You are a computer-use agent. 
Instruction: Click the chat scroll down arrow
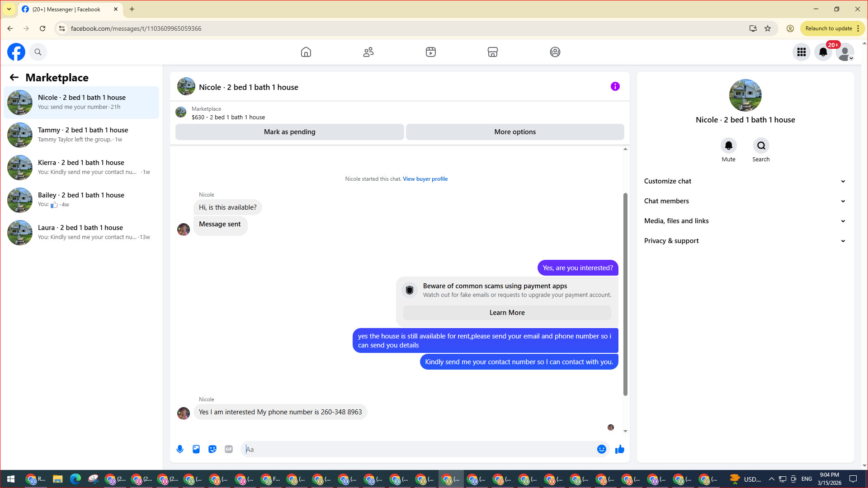click(x=625, y=432)
